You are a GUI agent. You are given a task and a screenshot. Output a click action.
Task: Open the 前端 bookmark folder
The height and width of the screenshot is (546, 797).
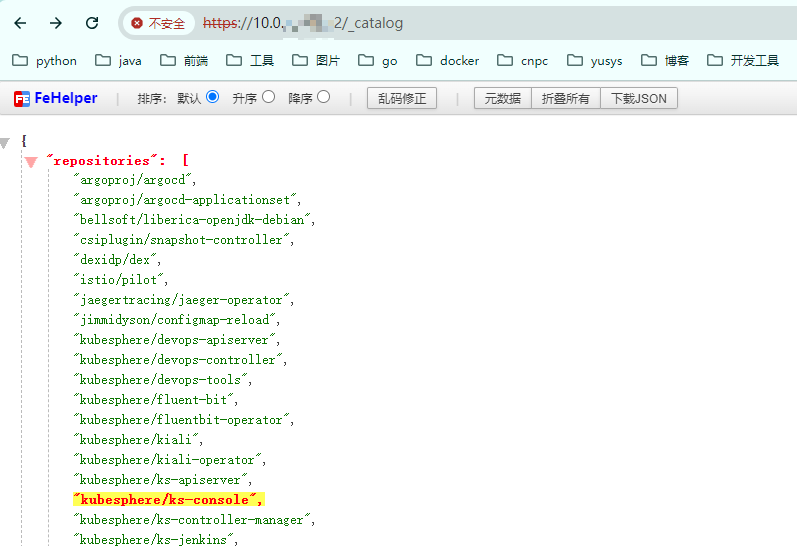(184, 60)
